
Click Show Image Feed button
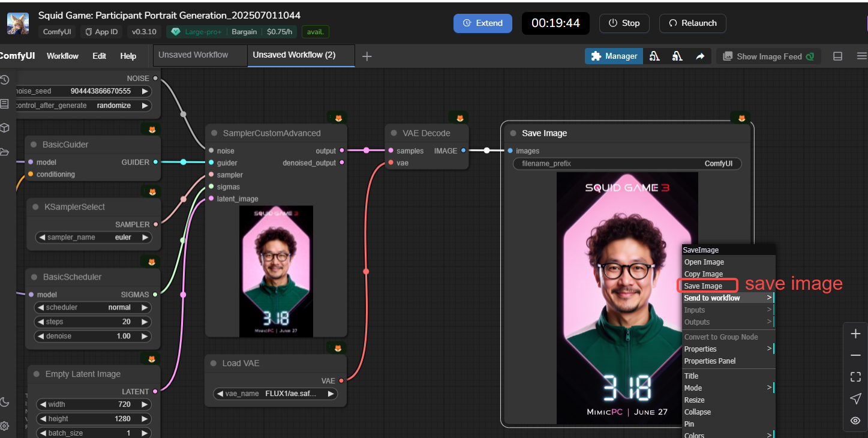tap(768, 56)
